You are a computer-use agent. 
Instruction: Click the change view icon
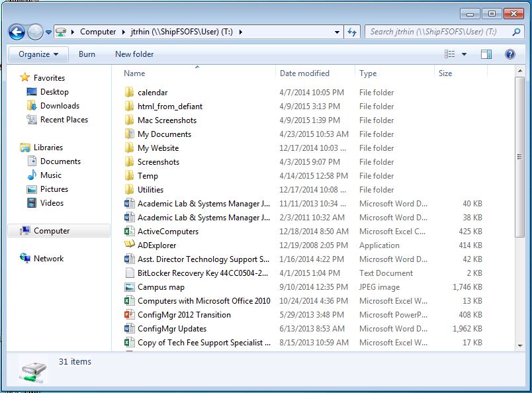(450, 54)
